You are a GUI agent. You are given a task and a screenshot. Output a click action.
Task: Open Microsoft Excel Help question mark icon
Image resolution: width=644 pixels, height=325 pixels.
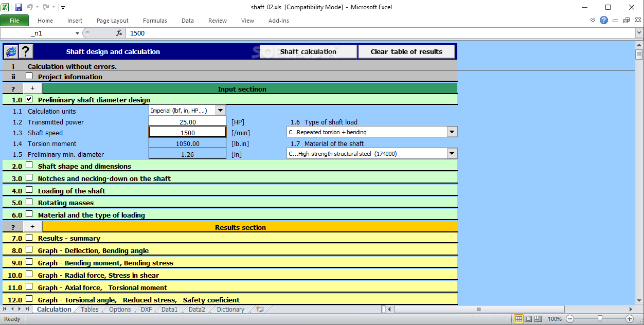(604, 20)
